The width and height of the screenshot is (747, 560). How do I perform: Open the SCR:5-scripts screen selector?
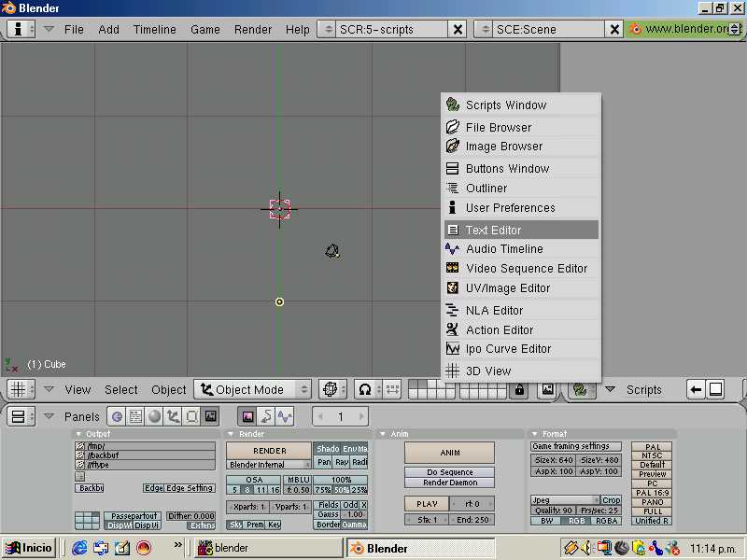[x=328, y=30]
